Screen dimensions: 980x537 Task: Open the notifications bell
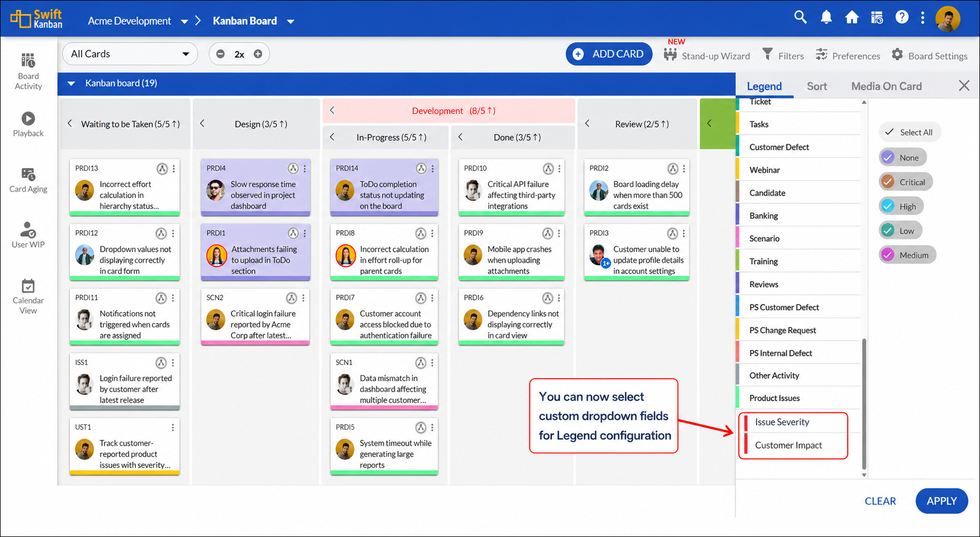coord(826,17)
